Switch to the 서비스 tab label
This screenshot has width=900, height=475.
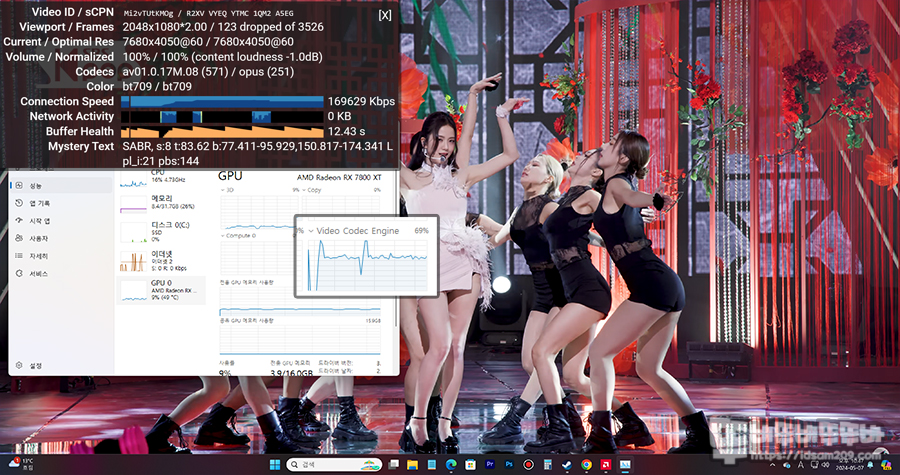38,274
